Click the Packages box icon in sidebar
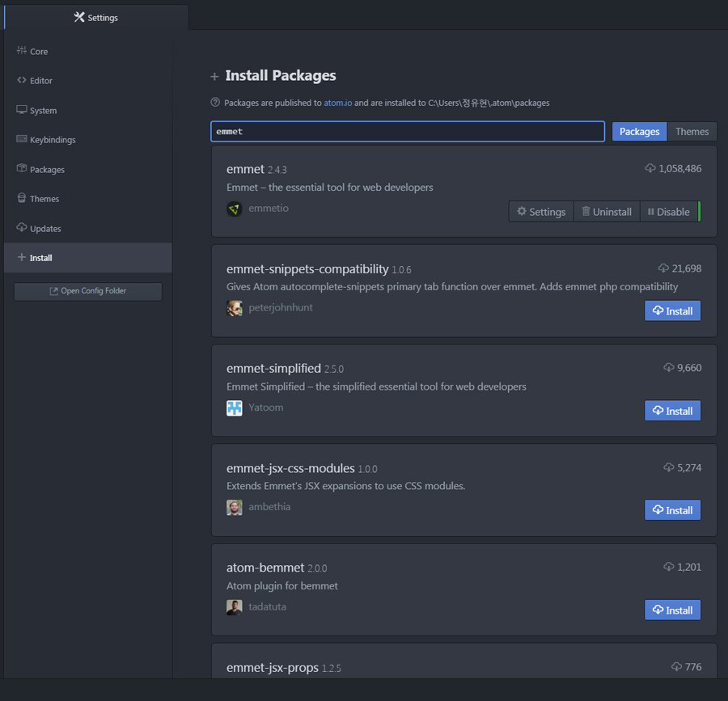The height and width of the screenshot is (701, 728). point(21,168)
